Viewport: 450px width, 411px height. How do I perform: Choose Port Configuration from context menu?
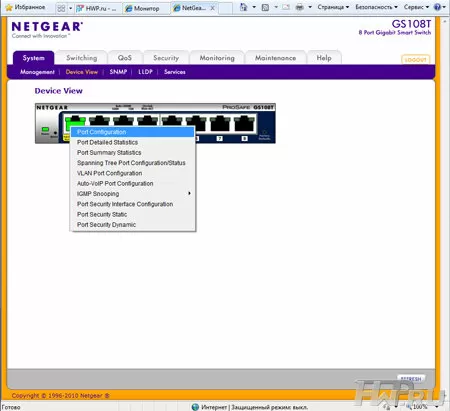click(x=133, y=132)
